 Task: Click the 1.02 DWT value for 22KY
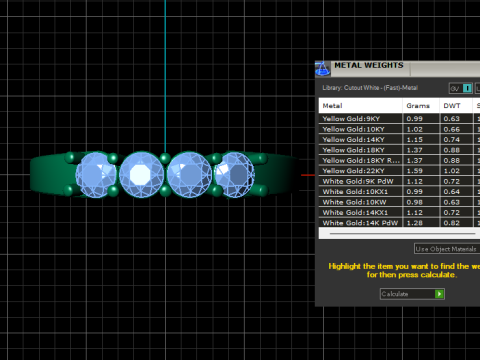452,171
